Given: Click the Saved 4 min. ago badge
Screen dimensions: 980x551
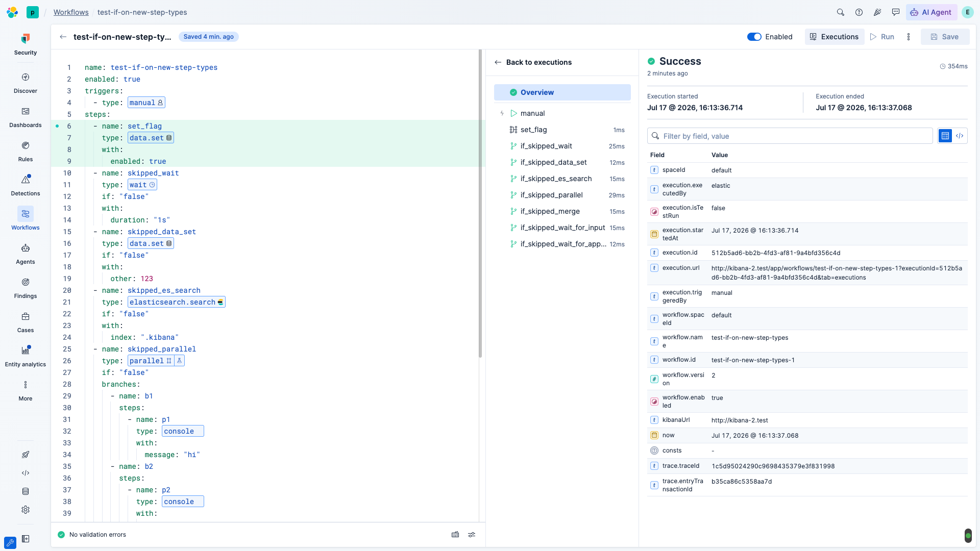Looking at the screenshot, I should [209, 37].
